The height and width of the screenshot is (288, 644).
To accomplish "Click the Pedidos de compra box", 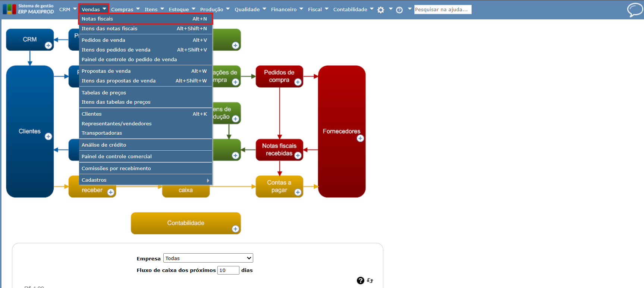I will (279, 76).
